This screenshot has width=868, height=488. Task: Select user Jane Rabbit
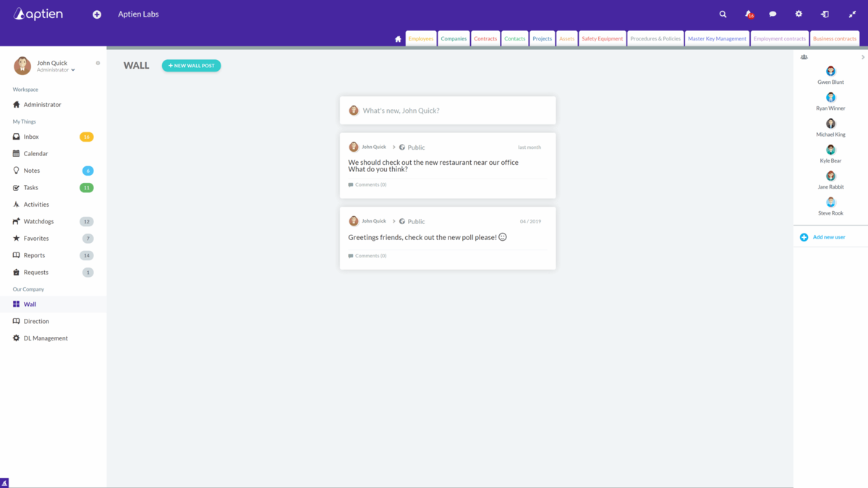(x=830, y=180)
